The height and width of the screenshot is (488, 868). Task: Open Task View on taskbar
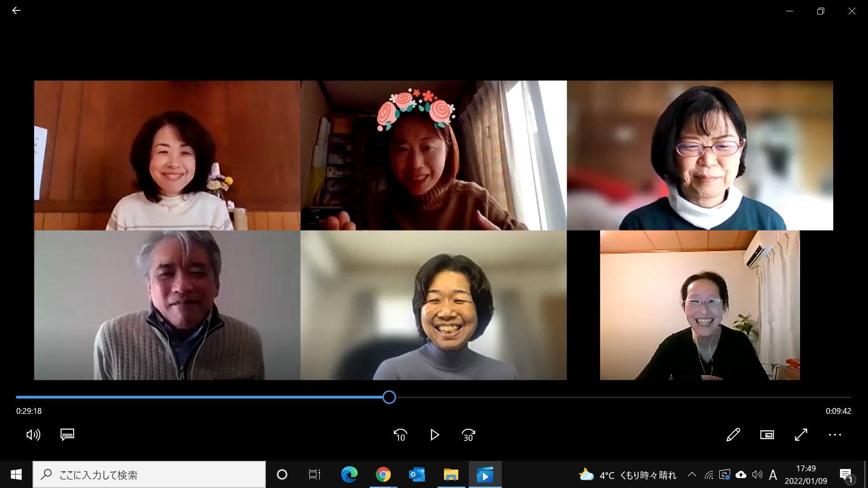tap(315, 474)
